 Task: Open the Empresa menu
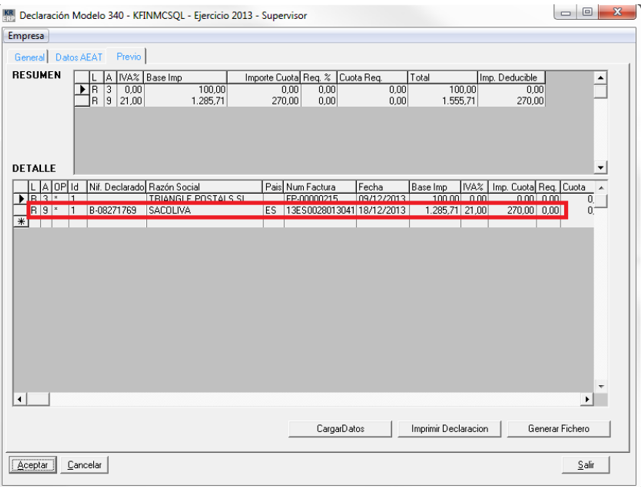(27, 36)
